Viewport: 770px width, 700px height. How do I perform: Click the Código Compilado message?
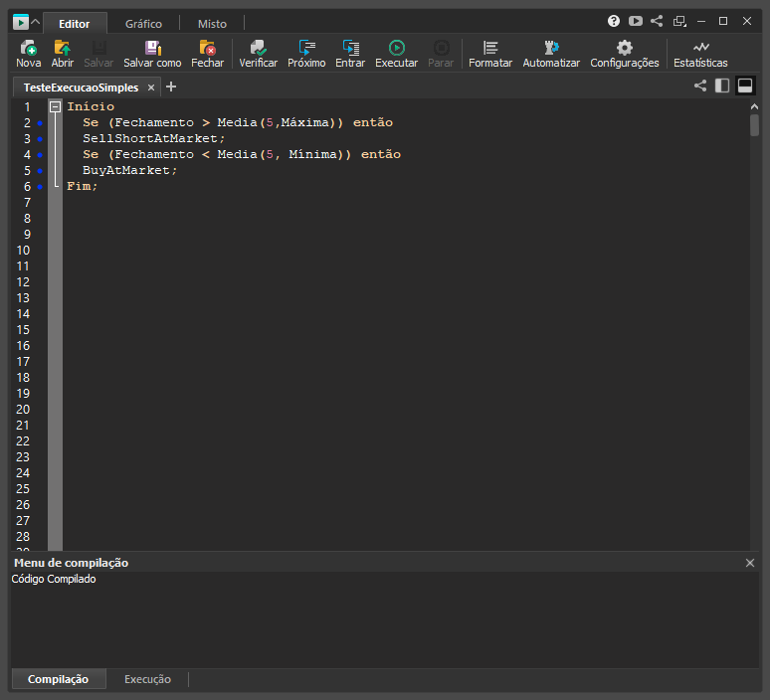coord(54,580)
